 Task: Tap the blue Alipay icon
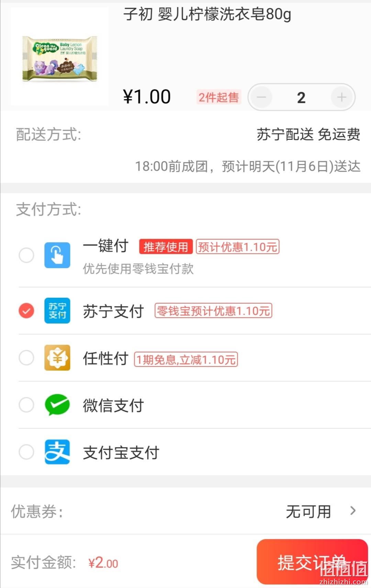click(57, 452)
